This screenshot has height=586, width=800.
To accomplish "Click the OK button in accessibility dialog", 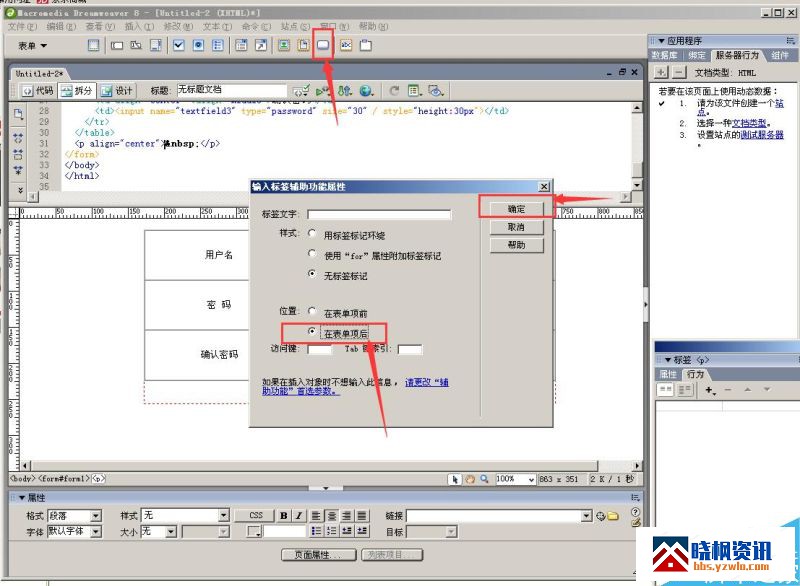I will tap(516, 209).
